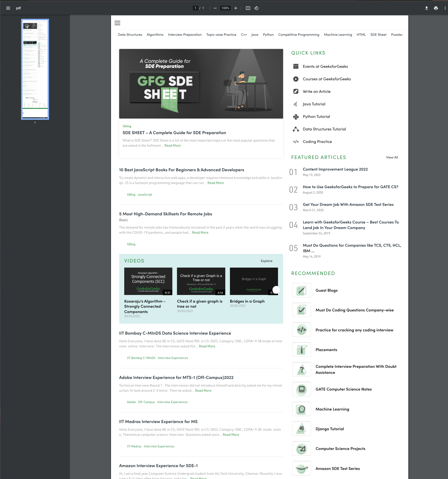Print the current document
The width and height of the screenshot is (448, 479).
[x=436, y=8]
